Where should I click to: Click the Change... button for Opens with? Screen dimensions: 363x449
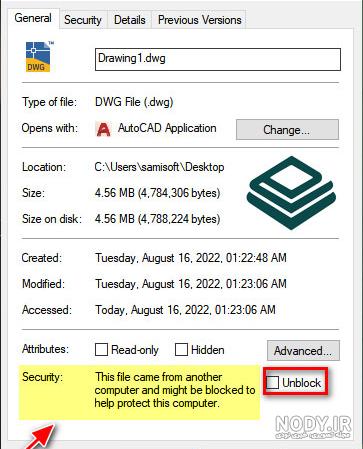[287, 130]
